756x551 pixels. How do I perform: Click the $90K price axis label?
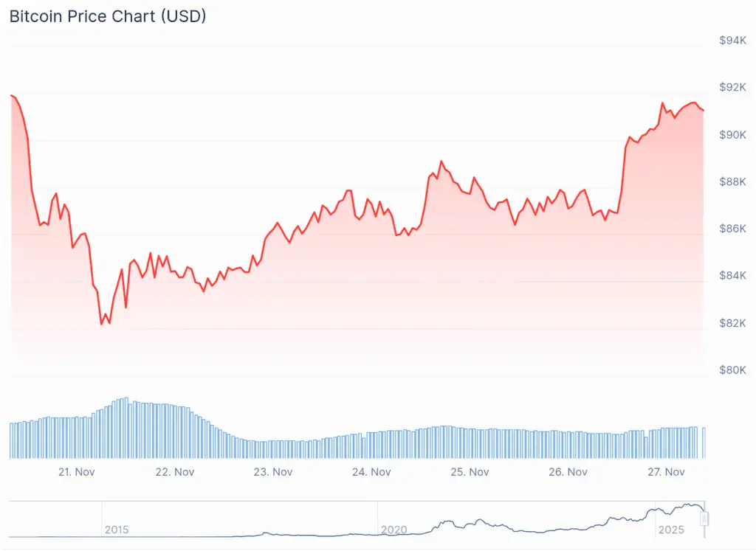coord(733,135)
